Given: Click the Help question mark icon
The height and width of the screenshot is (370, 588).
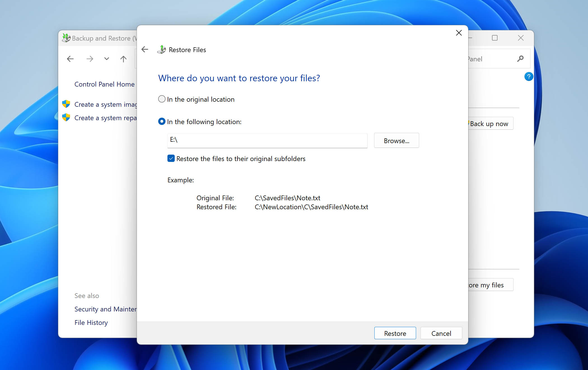Looking at the screenshot, I should (530, 77).
